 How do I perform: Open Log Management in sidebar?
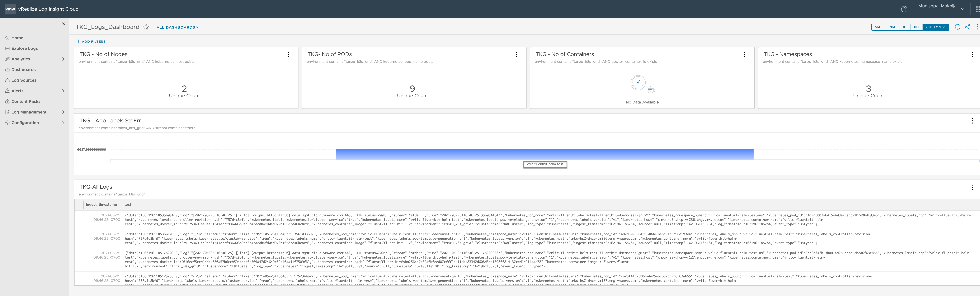29,112
